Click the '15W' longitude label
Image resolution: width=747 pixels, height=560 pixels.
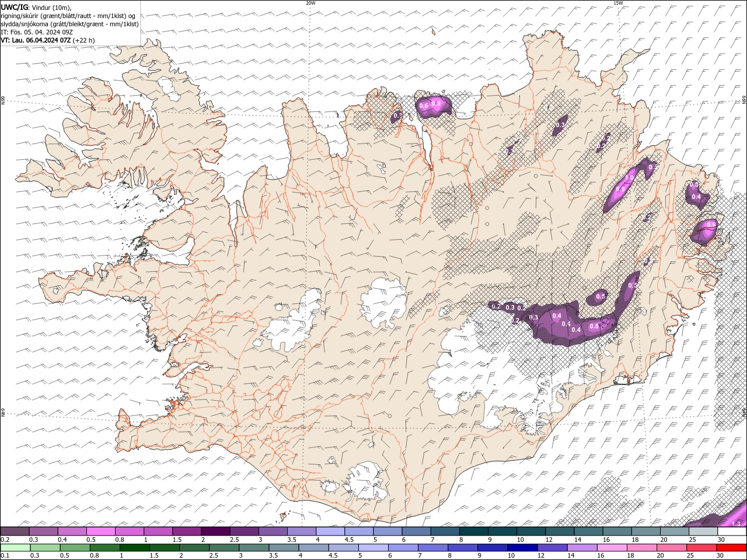[618, 3]
